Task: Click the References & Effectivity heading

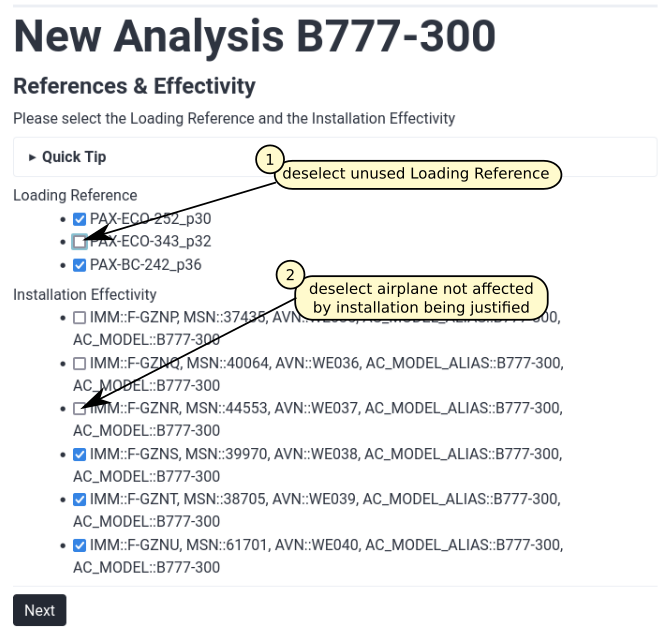Action: [134, 86]
